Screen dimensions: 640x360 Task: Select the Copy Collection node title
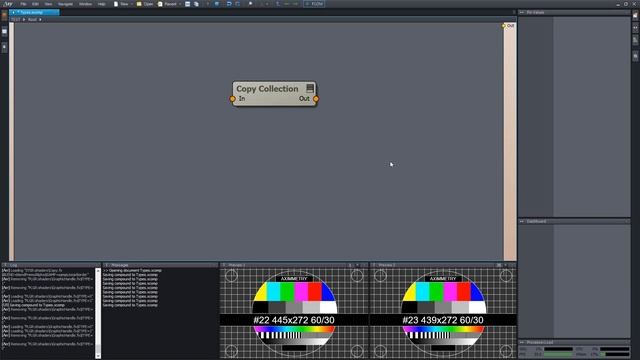click(x=267, y=89)
